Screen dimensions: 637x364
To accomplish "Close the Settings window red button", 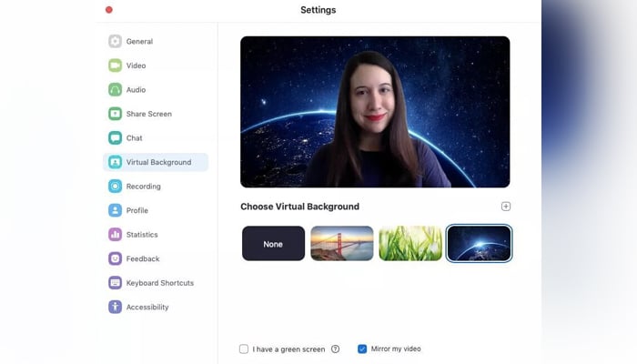I will coord(109,10).
